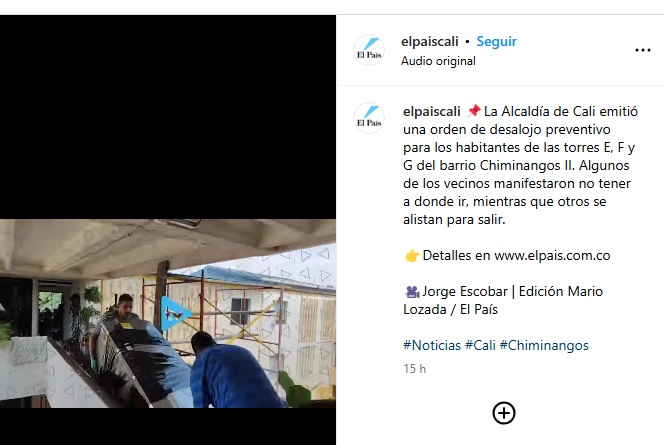Open the El País profile avatar in the header
664x445 pixels.
[x=369, y=50]
